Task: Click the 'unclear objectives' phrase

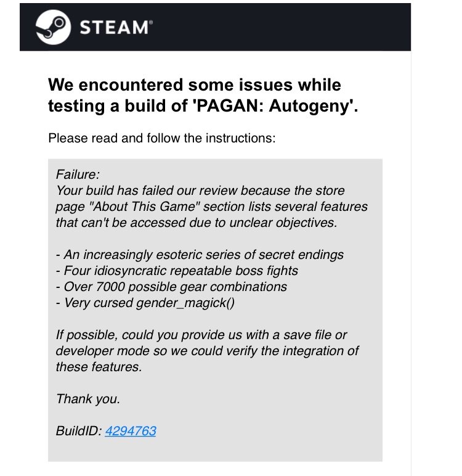Action: 283,223
